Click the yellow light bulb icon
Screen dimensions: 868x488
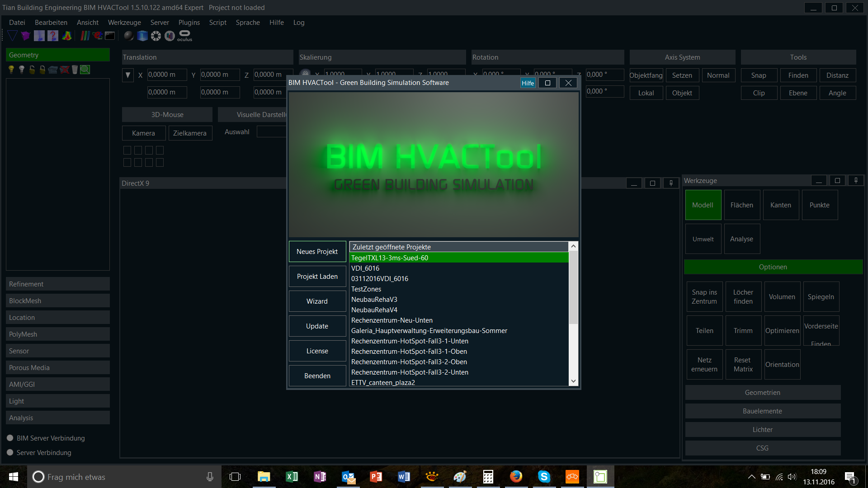11,70
